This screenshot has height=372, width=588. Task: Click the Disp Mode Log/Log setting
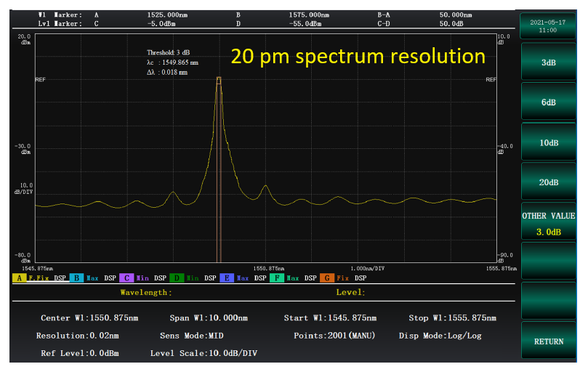[440, 336]
